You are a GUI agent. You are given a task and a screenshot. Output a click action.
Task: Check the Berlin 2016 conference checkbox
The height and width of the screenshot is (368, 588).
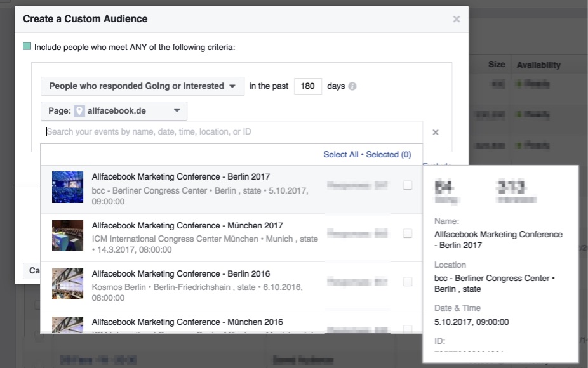(407, 282)
